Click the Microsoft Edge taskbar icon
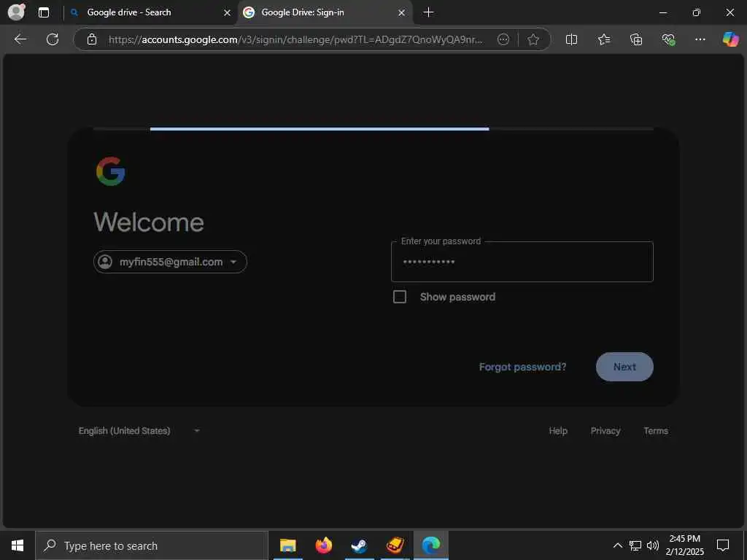The height and width of the screenshot is (560, 747). [430, 545]
